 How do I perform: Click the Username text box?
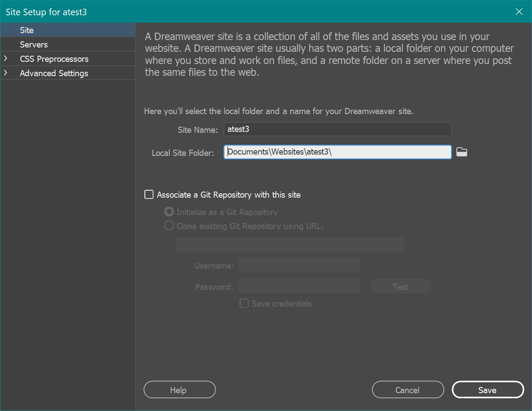click(299, 265)
